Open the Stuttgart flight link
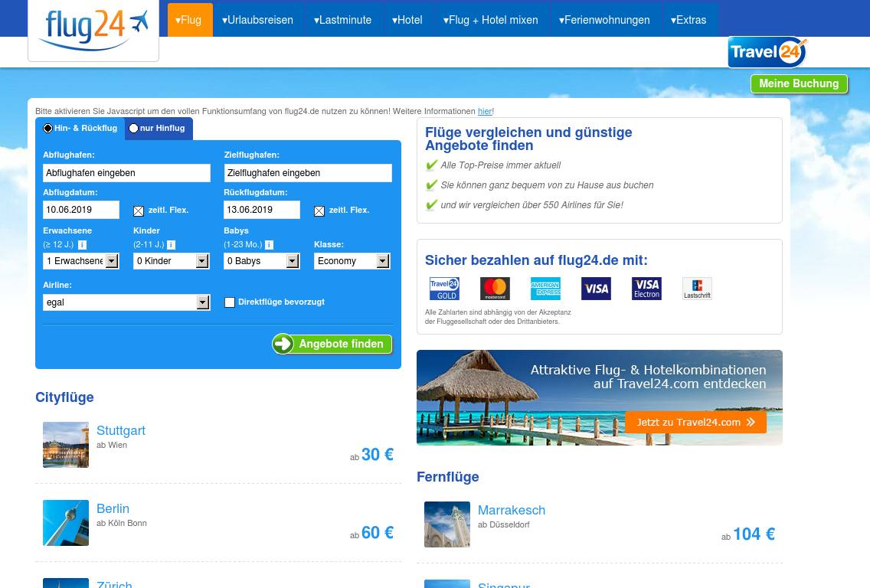Screen dimensions: 870x588 click(x=120, y=430)
